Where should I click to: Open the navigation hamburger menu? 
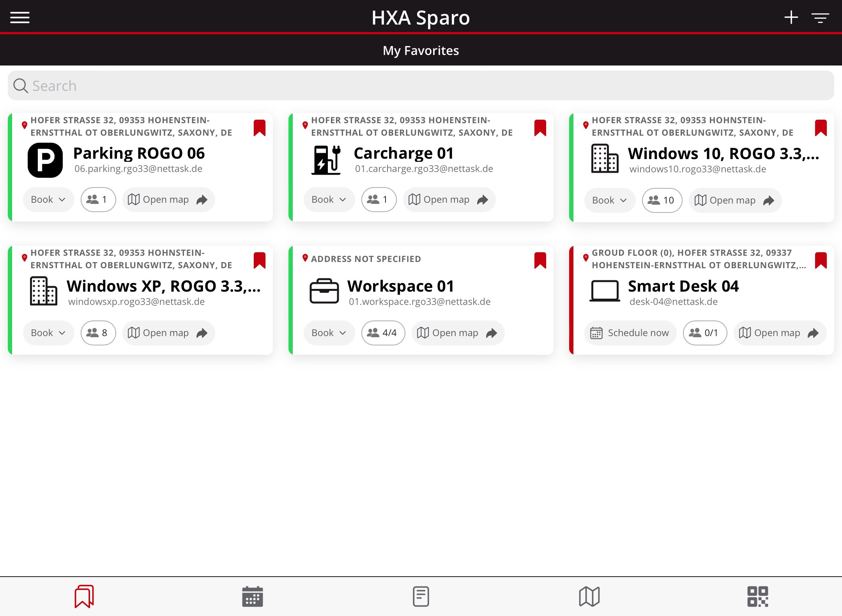tap(19, 17)
